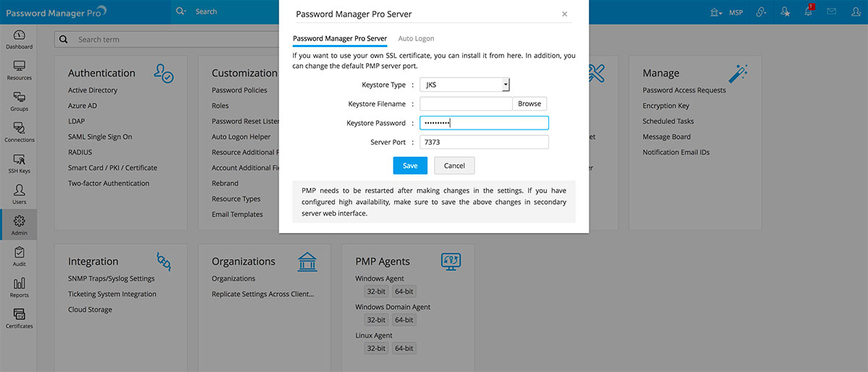
Task: Open Certificates in the sidebar
Action: (19, 318)
